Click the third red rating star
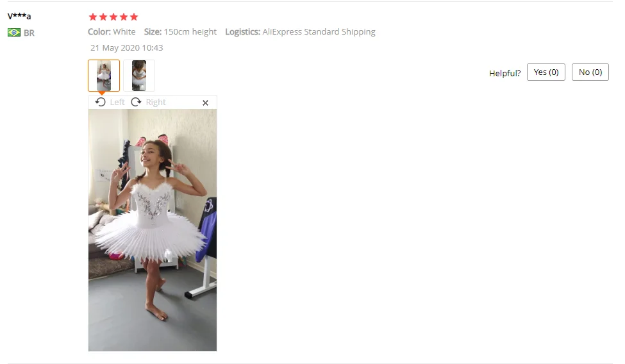Image resolution: width=625 pixels, height=364 pixels. [x=113, y=17]
